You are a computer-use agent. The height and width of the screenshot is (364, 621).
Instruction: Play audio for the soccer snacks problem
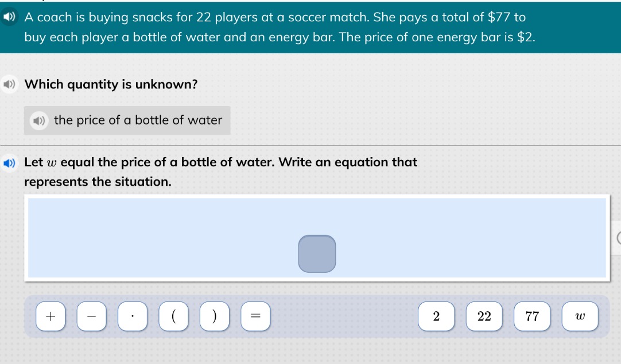[x=9, y=17]
